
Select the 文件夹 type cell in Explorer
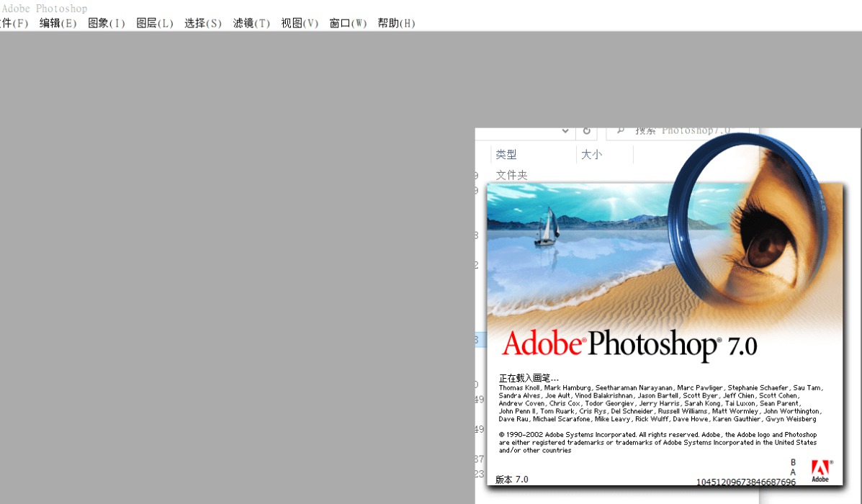[x=511, y=175]
